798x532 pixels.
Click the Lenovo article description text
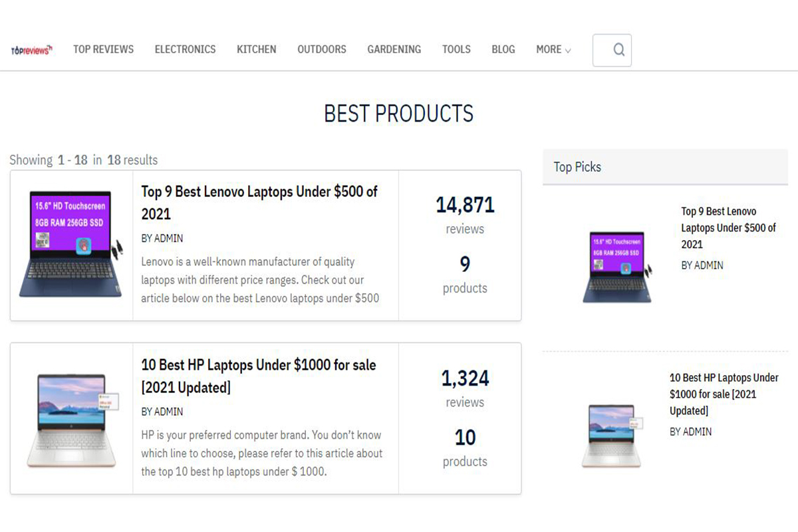pyautogui.click(x=260, y=280)
